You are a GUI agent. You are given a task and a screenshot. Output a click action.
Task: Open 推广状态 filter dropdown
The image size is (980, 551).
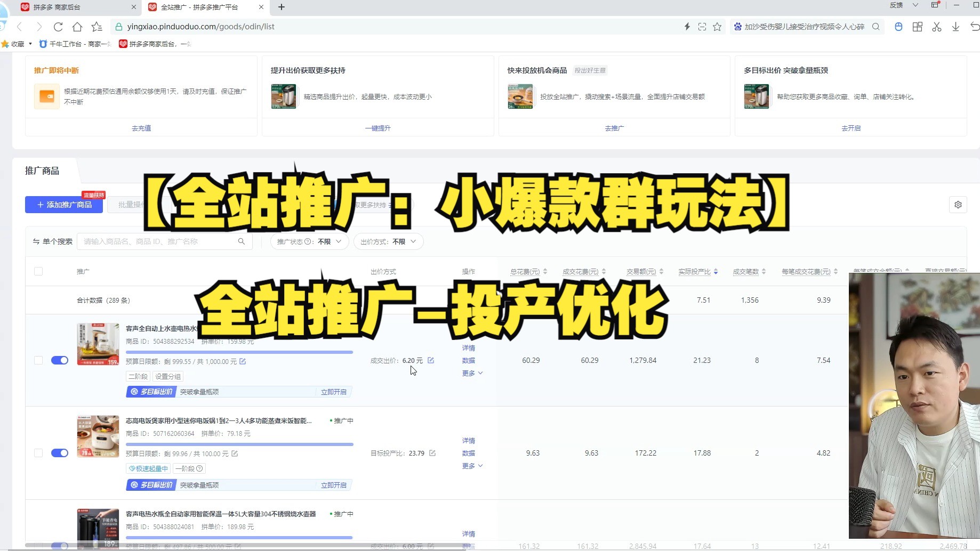(309, 241)
